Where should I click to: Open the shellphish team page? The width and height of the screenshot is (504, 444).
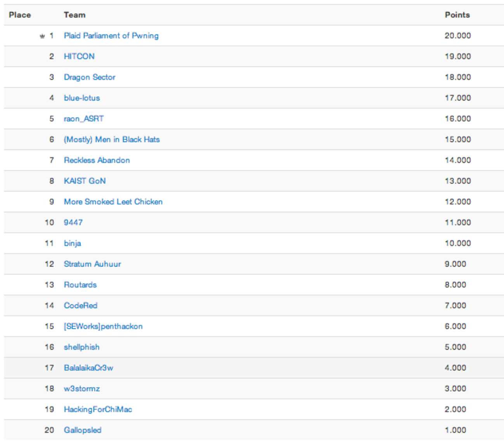[82, 347]
